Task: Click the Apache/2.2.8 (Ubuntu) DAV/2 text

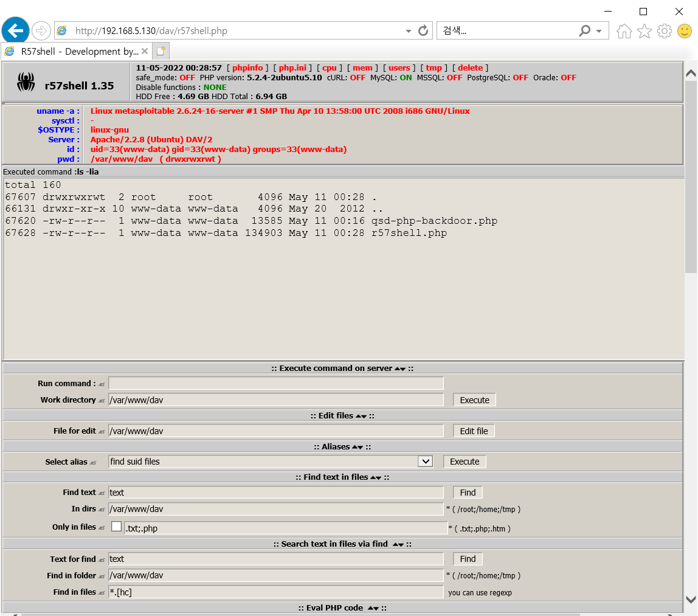Action: [151, 139]
